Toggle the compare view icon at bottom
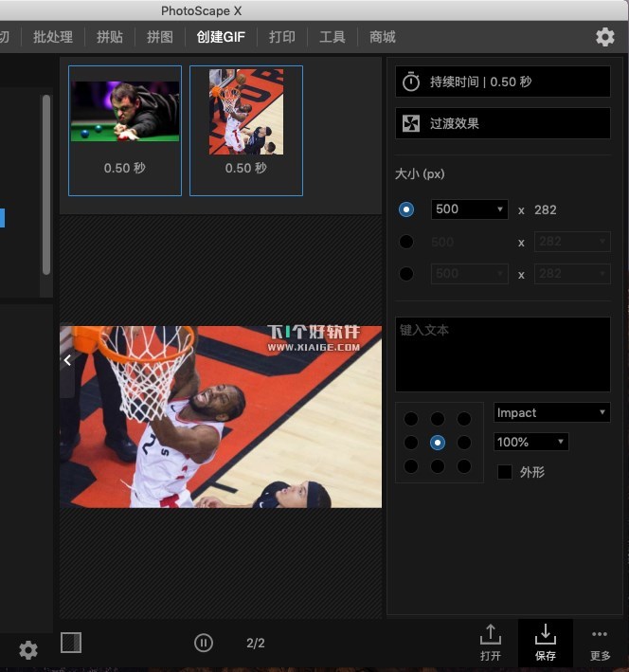The height and width of the screenshot is (672, 629). (x=71, y=643)
